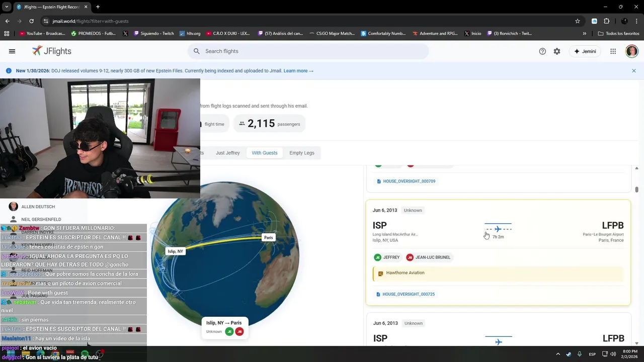
Task: Click the Hawthorne Aviation note
Action: (498, 274)
